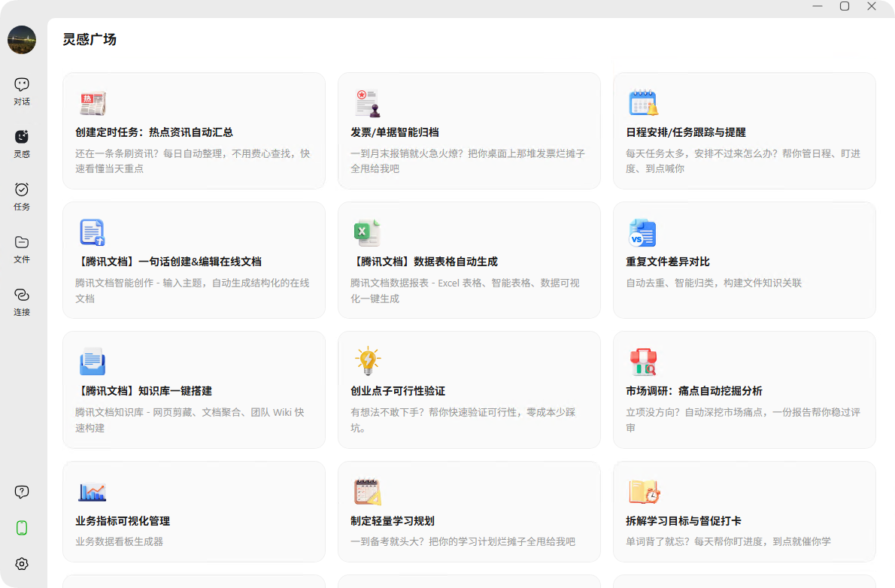This screenshot has height=588, width=895.
Task: Click the 灵感 inspiration sidebar icon
Action: [x=22, y=143]
